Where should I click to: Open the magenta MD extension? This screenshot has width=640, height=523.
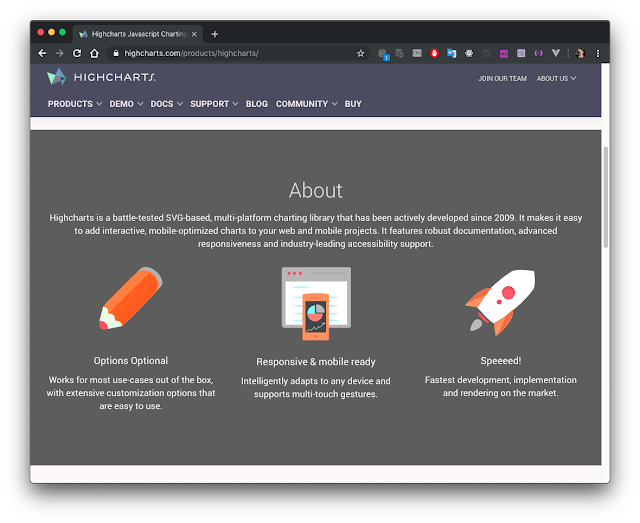click(504, 53)
